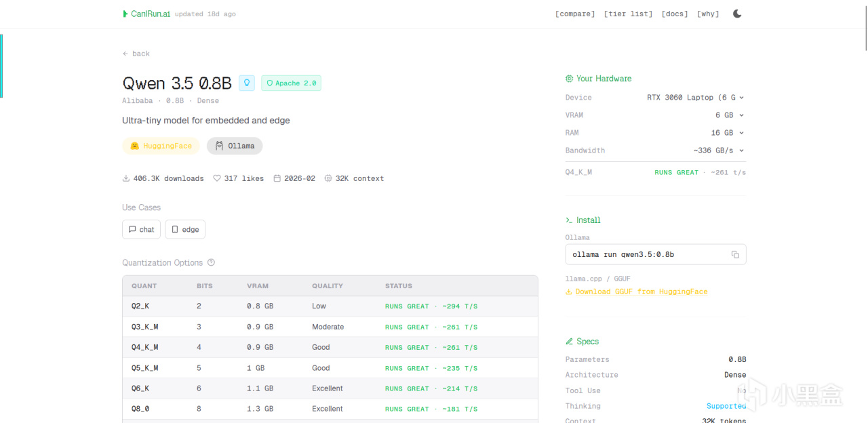The width and height of the screenshot is (868, 423).
Task: Click the Install terminal icon
Action: point(569,220)
